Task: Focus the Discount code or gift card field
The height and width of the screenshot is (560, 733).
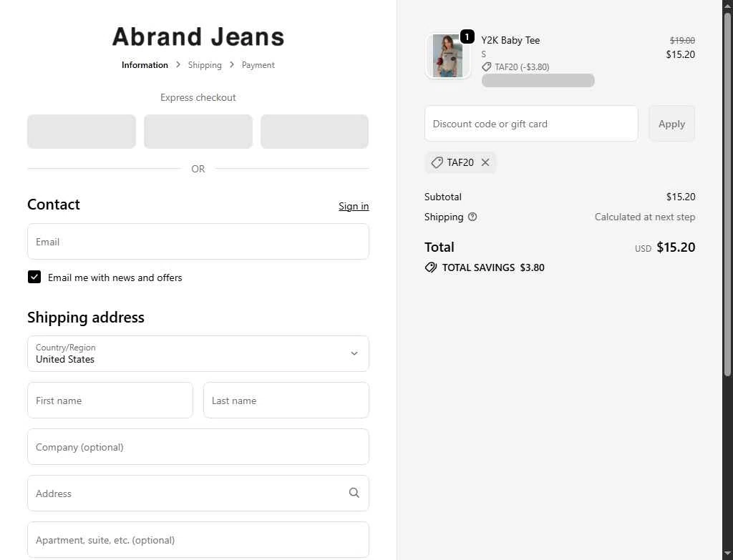Action: point(531,124)
